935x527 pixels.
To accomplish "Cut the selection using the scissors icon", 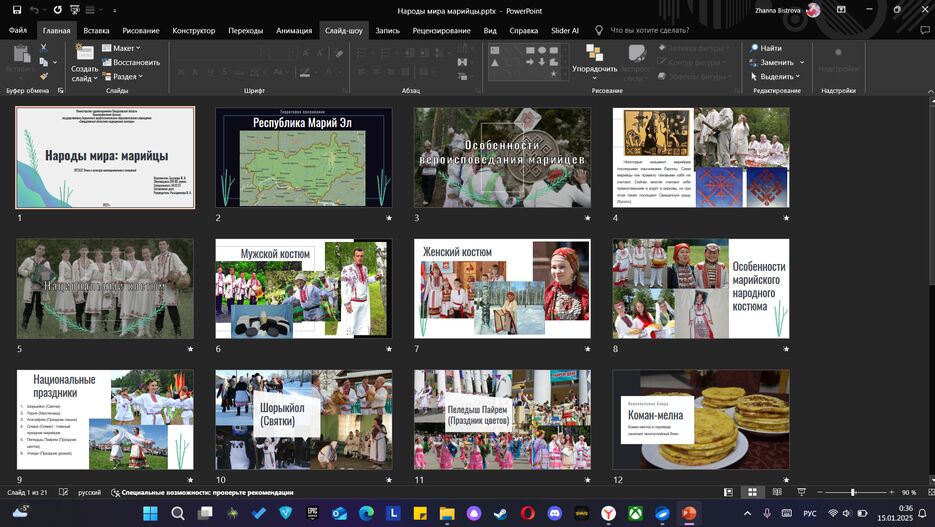I will [44, 48].
